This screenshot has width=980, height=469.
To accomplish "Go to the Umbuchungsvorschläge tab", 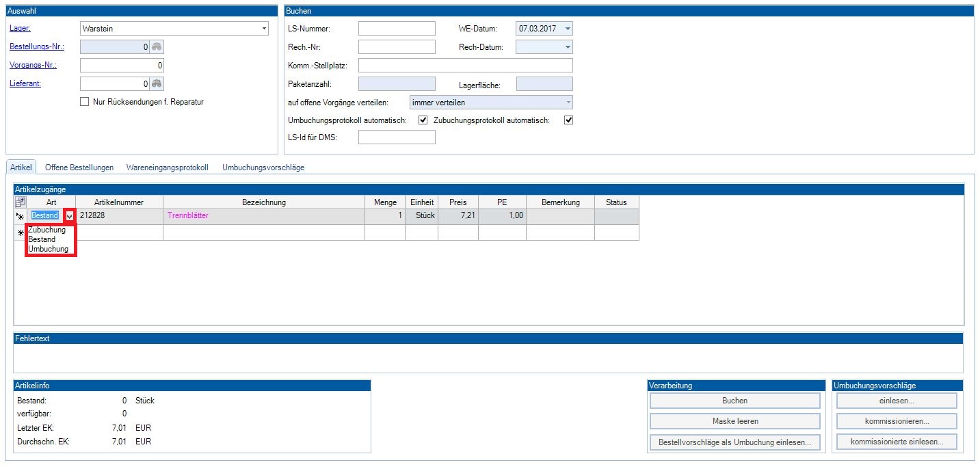I will coord(263,167).
